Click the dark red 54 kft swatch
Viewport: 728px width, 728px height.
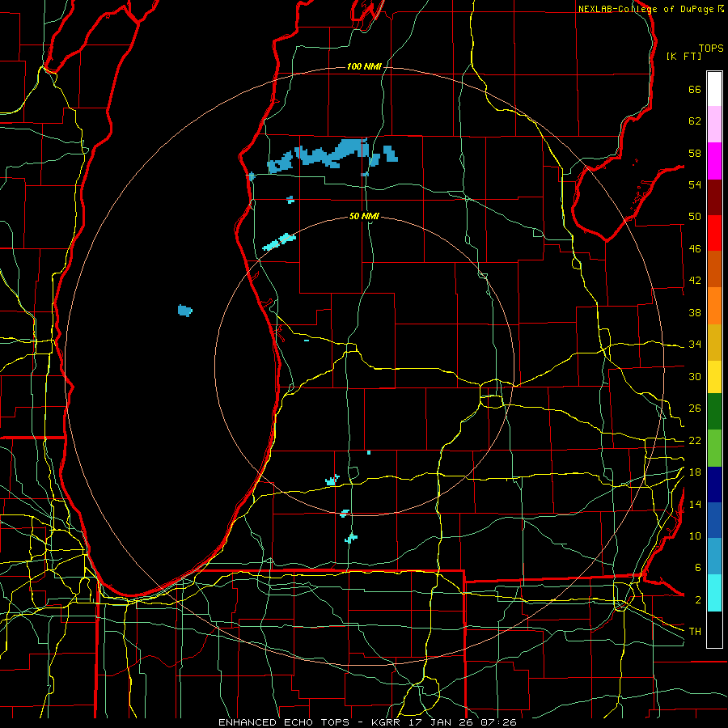(x=714, y=197)
